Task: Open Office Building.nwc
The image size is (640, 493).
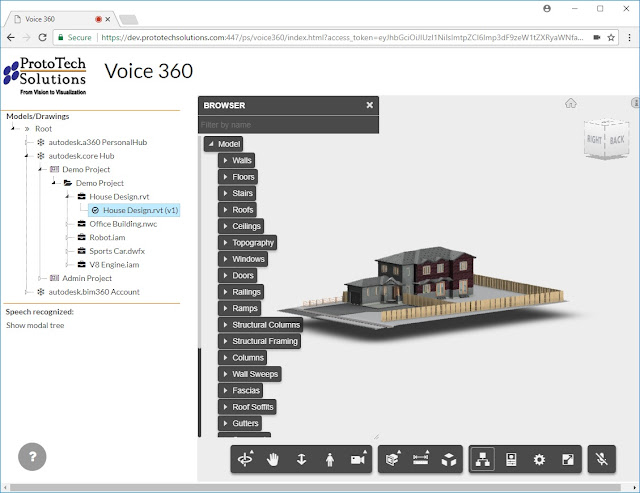Action: [x=123, y=224]
